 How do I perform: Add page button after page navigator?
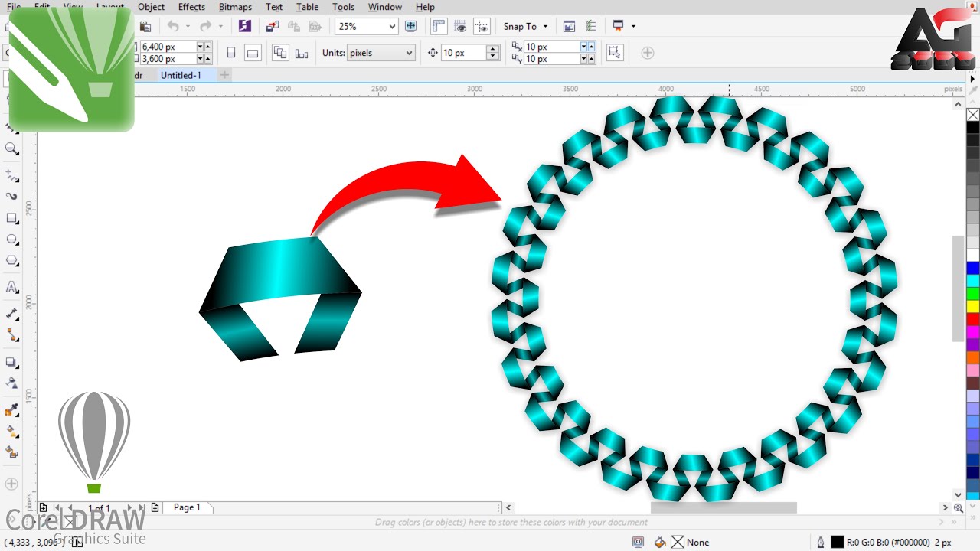click(x=155, y=507)
